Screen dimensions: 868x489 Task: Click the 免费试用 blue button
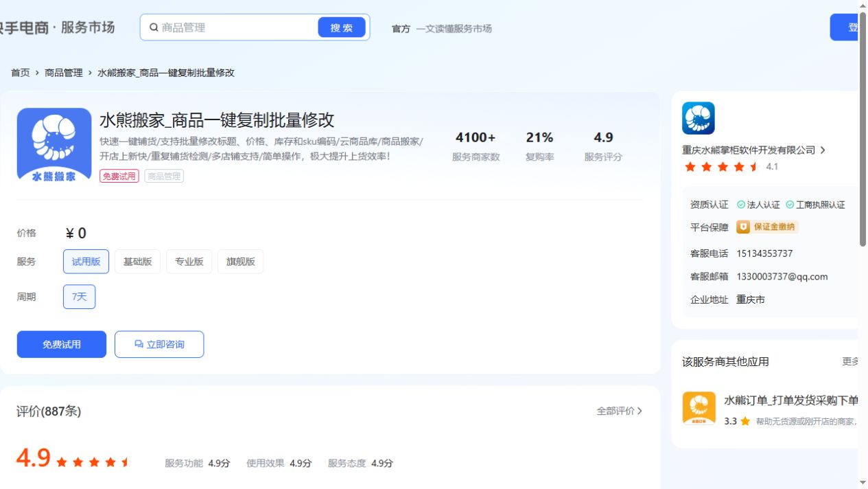(62, 344)
